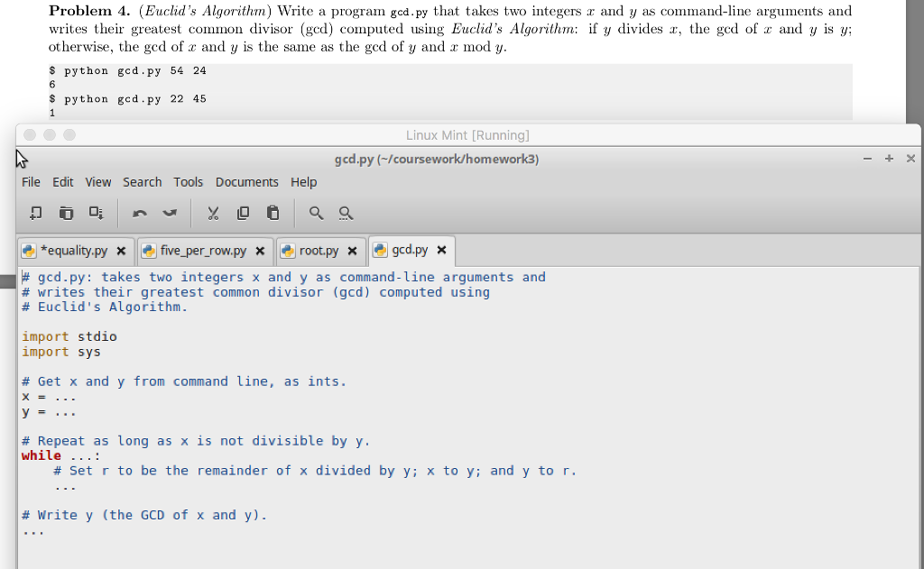Click the 'import stdio' line
Viewport: 924px width, 569px height.
tap(69, 336)
